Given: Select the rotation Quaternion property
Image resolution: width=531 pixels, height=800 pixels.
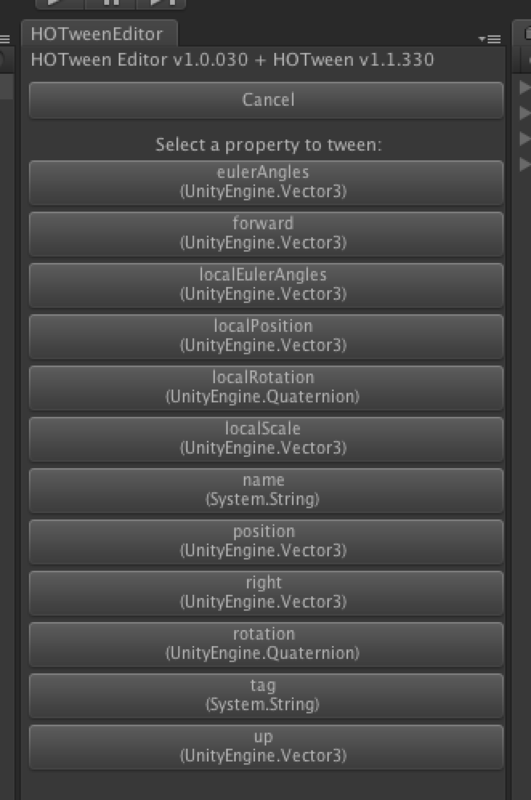Looking at the screenshot, I should click(266, 644).
